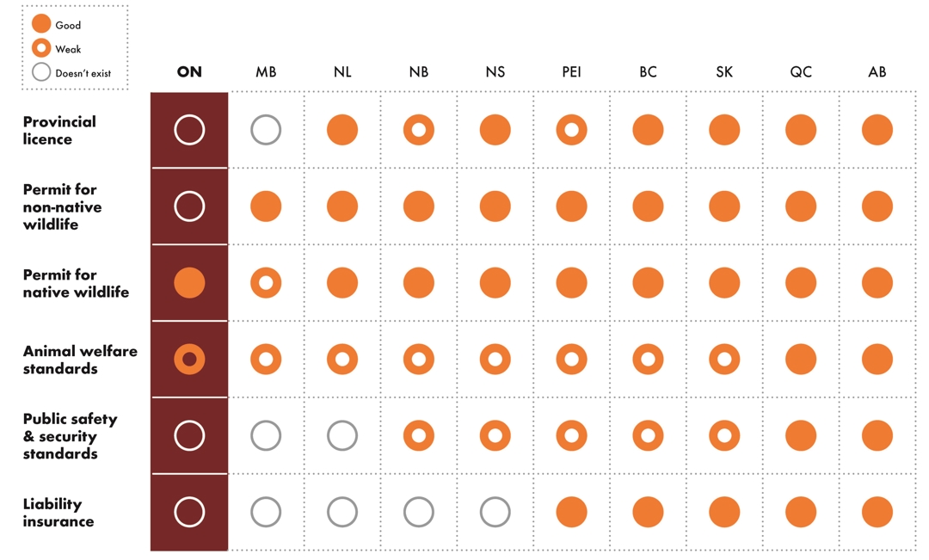The height and width of the screenshot is (560, 929).
Task: Click the PEI Liability insurance solid circle
Action: [x=572, y=512]
